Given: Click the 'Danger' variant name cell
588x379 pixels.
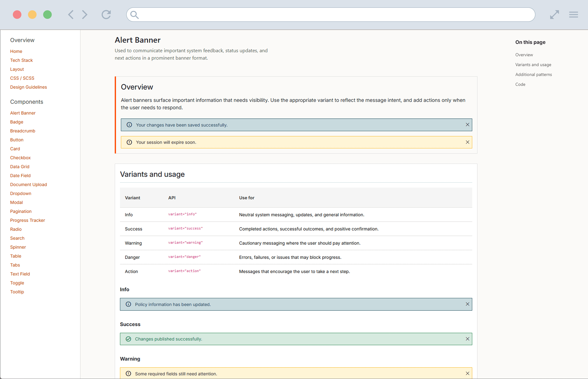Looking at the screenshot, I should [132, 257].
